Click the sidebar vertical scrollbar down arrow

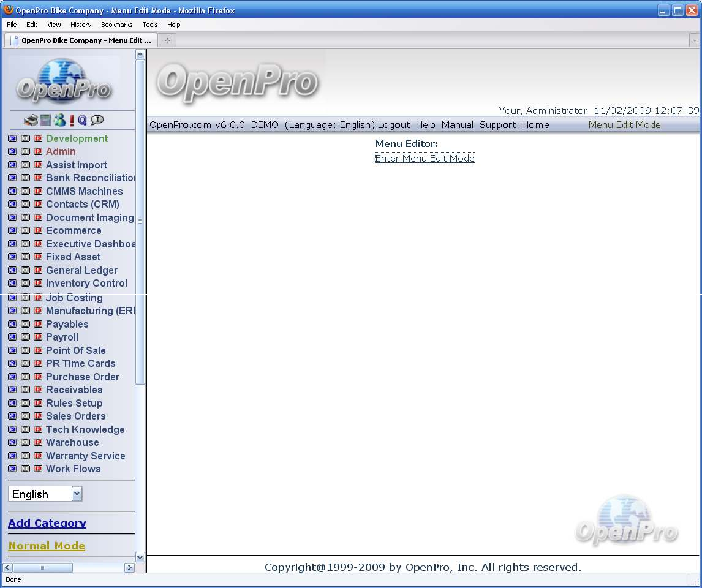[x=140, y=557]
